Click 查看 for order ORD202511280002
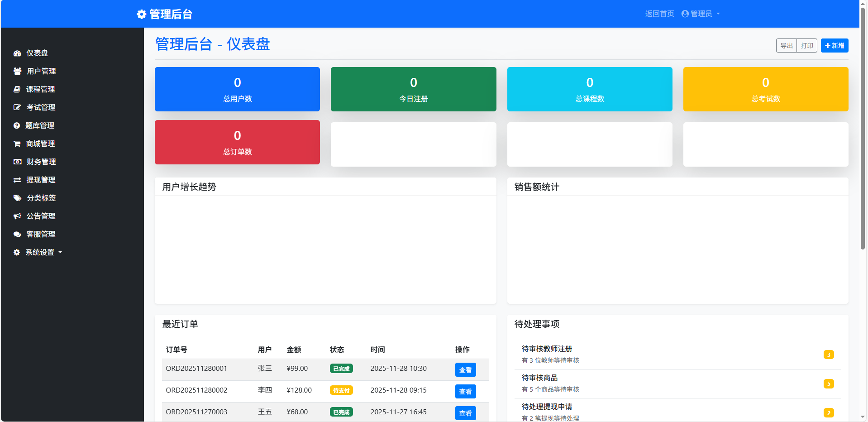Image resolution: width=868 pixels, height=422 pixels. click(x=465, y=391)
